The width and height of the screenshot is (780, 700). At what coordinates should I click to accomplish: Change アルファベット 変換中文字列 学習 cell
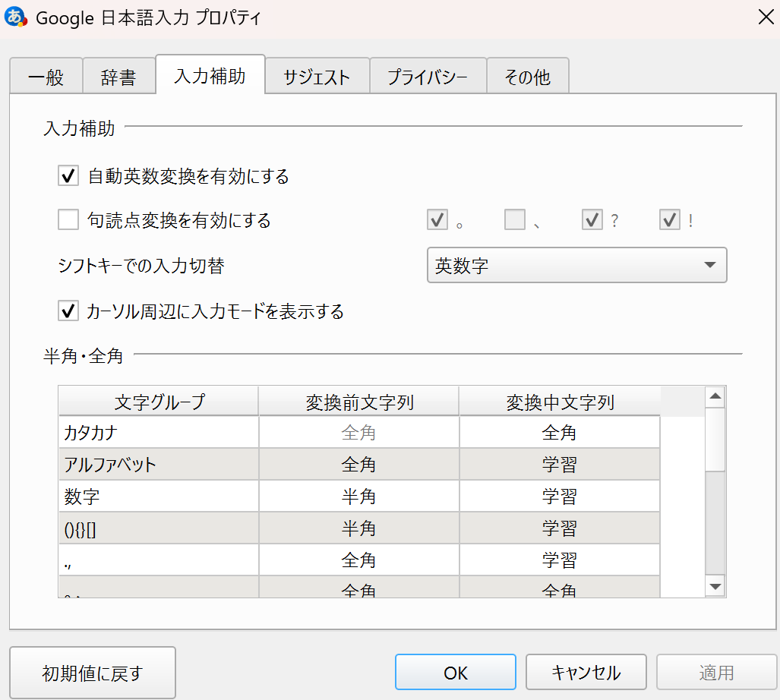pos(560,465)
